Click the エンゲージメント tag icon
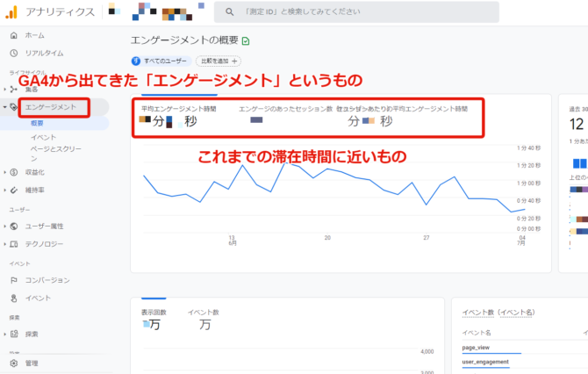 click(14, 107)
